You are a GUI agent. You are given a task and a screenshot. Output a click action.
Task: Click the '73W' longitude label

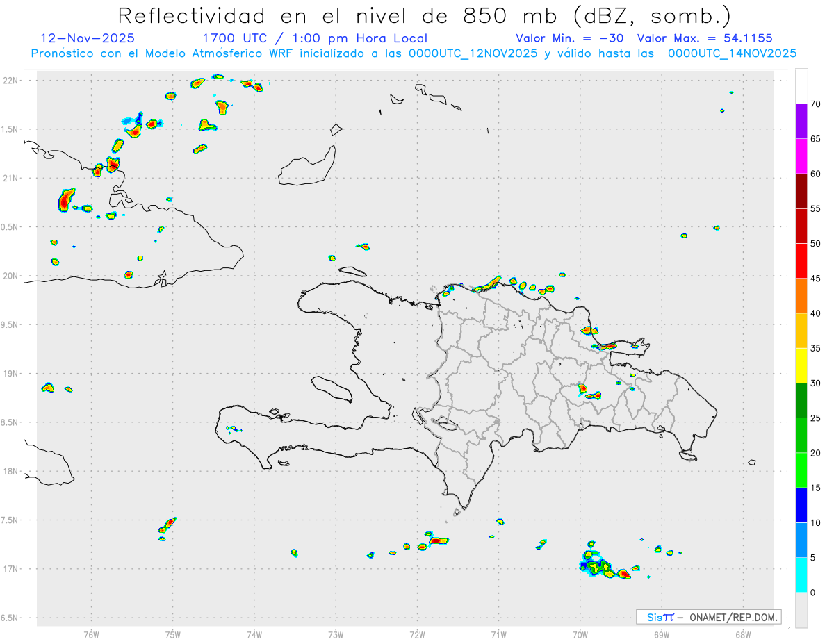[x=336, y=634]
